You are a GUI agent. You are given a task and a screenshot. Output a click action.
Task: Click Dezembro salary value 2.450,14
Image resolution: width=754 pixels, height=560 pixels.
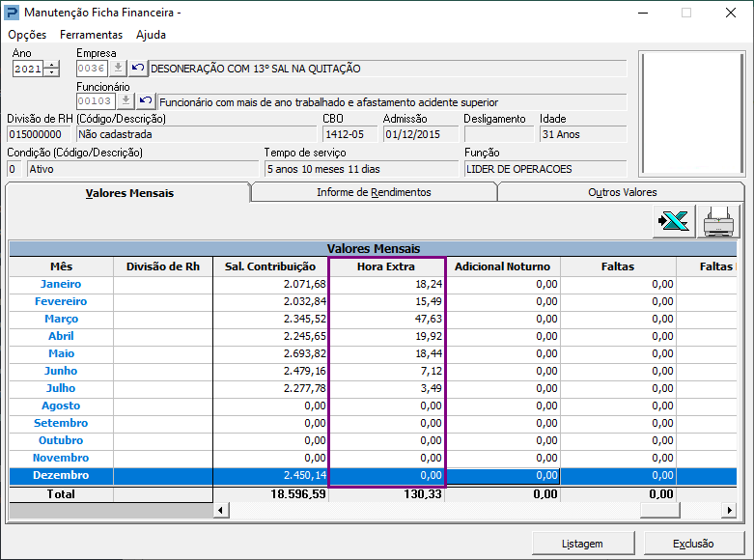[x=304, y=475]
